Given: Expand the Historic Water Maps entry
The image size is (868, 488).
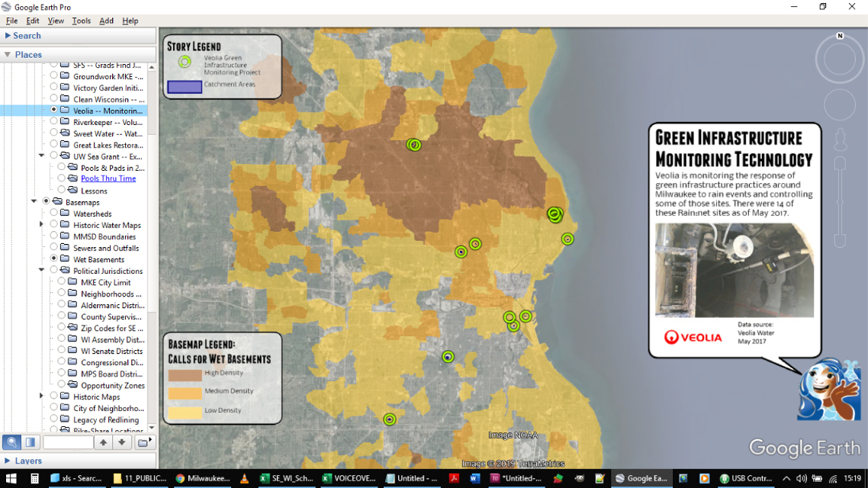Looking at the screenshot, I should click(x=42, y=224).
